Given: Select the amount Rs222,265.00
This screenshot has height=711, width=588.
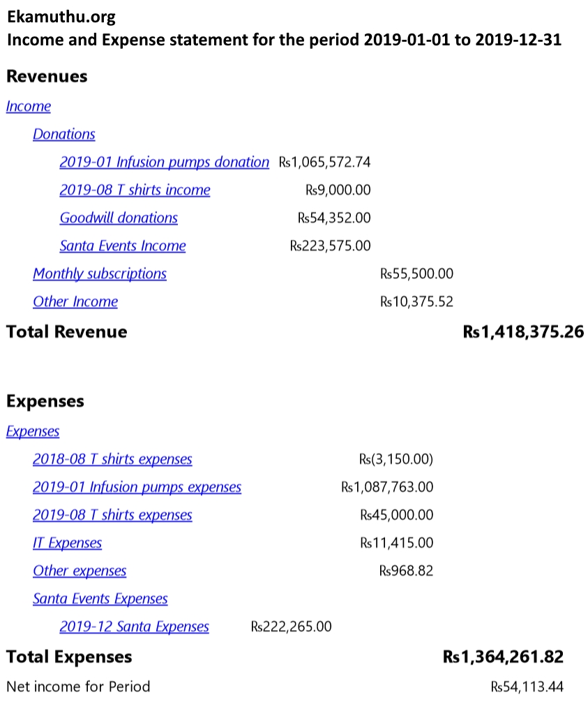Looking at the screenshot, I should [291, 627].
